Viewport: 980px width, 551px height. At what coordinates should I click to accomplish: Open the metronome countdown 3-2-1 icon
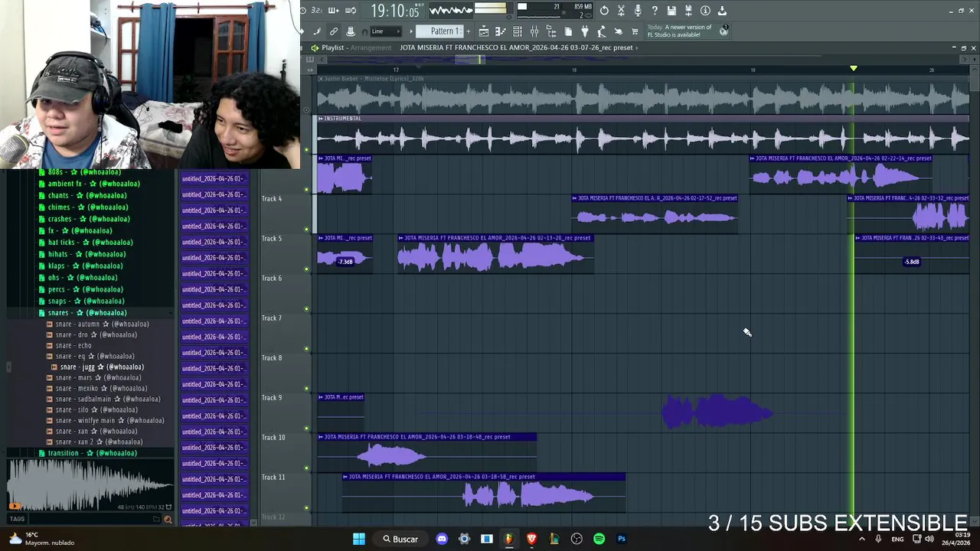[316, 11]
